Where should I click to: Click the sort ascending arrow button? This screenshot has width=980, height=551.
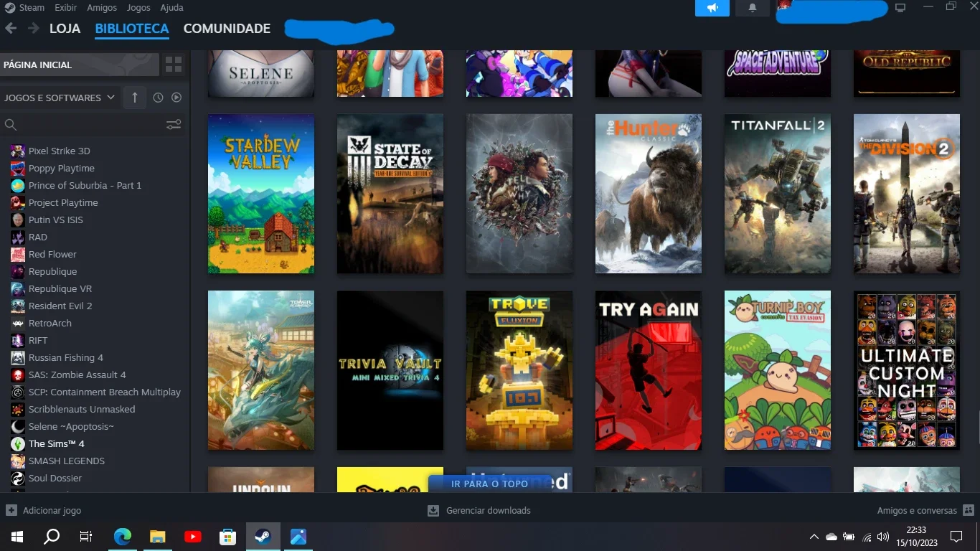135,98
